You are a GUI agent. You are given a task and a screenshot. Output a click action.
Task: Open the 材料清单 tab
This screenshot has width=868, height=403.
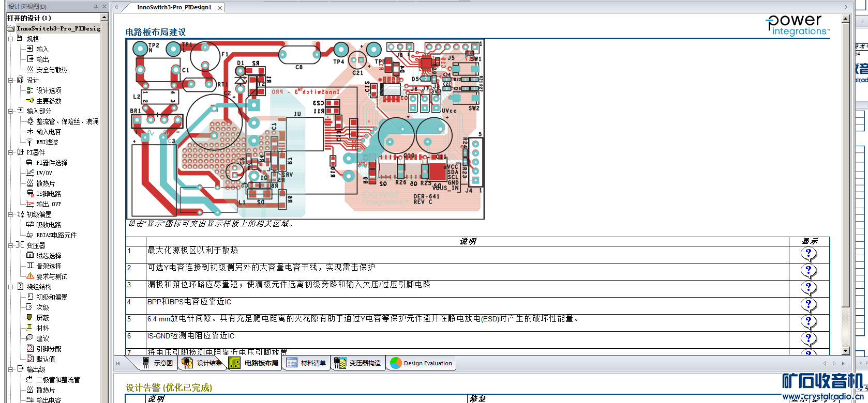(x=307, y=363)
